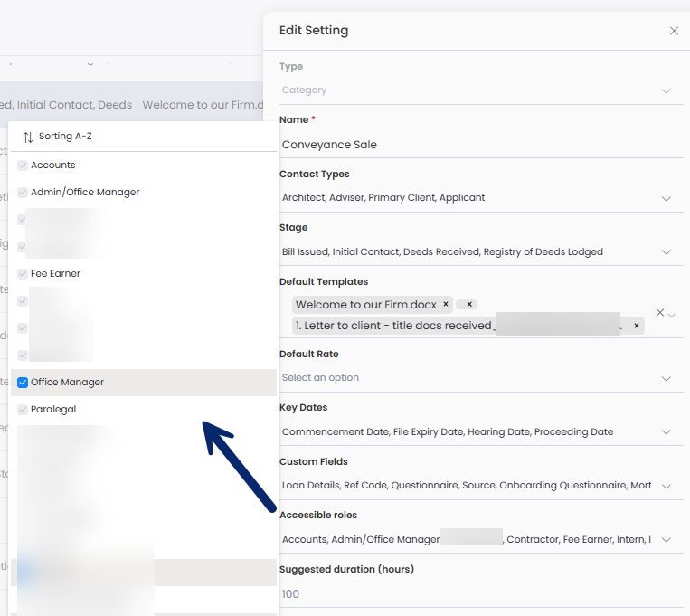Toggle the Paralegal role checkbox
This screenshot has height=616, width=690.
(x=23, y=410)
